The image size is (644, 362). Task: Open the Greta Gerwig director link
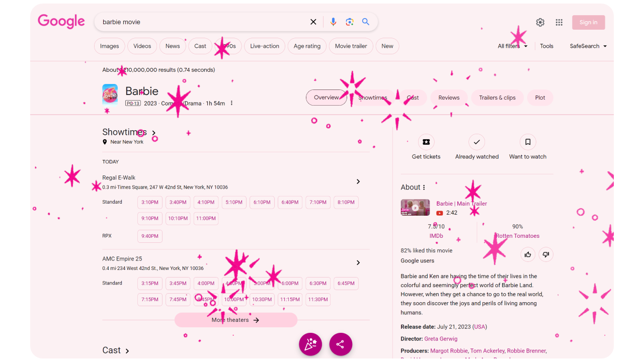coord(441,339)
